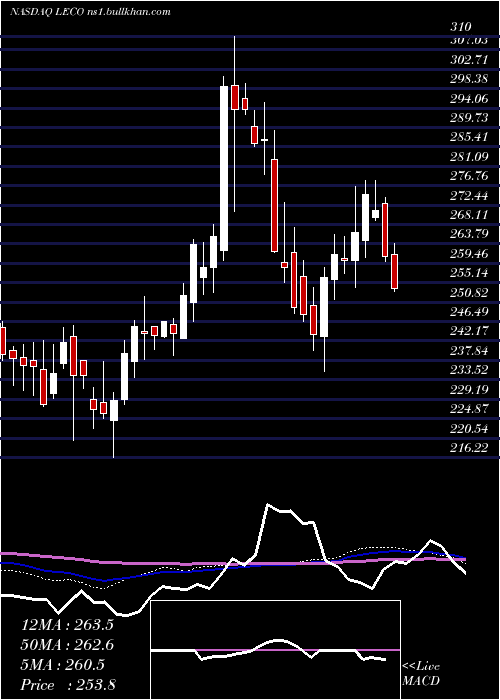Select the 229.19 price axis label

point(468,390)
